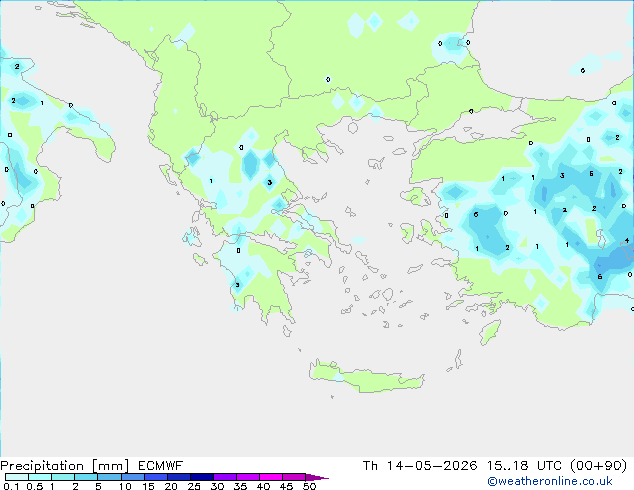Click the '30' legend scale label
The width and height of the screenshot is (634, 490).
point(217,486)
